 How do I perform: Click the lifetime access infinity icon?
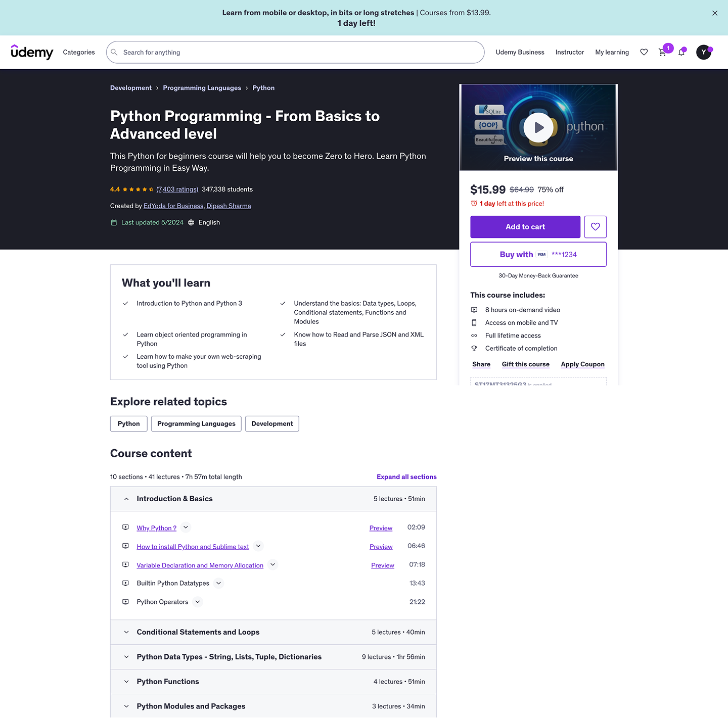point(474,336)
